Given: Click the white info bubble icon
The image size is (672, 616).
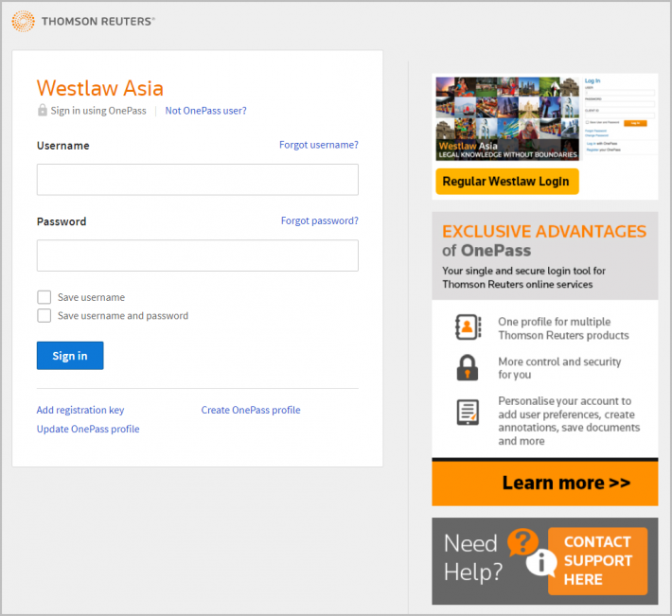Looking at the screenshot, I should [540, 562].
